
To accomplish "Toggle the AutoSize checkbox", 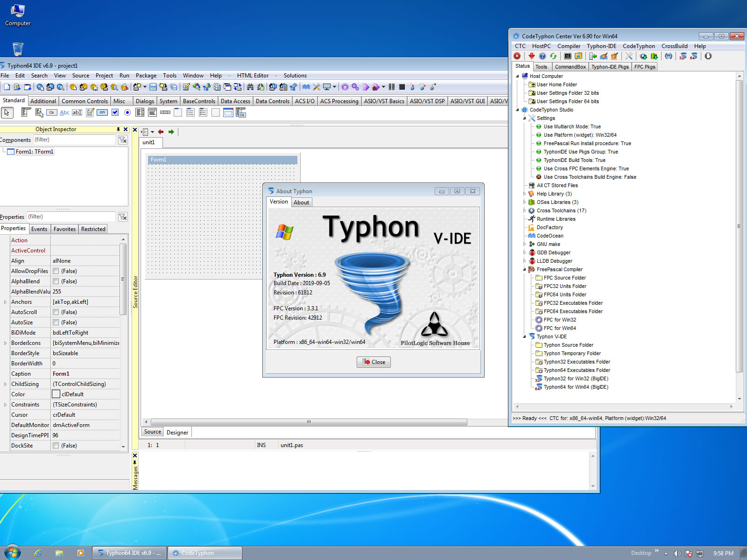I will [56, 322].
